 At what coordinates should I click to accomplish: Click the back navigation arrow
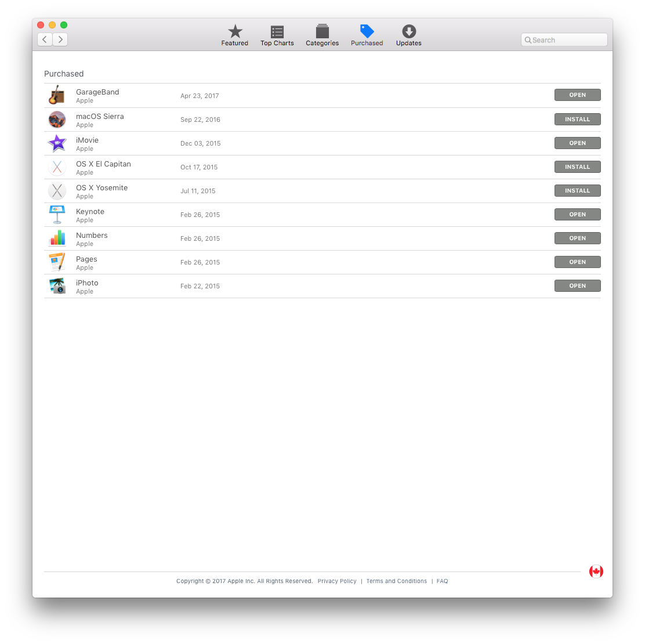click(45, 39)
